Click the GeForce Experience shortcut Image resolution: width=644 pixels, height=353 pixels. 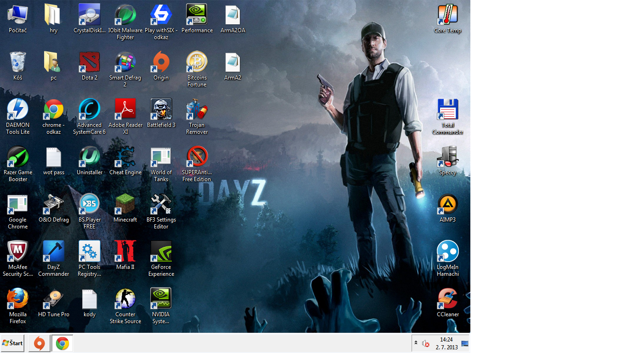[161, 259]
